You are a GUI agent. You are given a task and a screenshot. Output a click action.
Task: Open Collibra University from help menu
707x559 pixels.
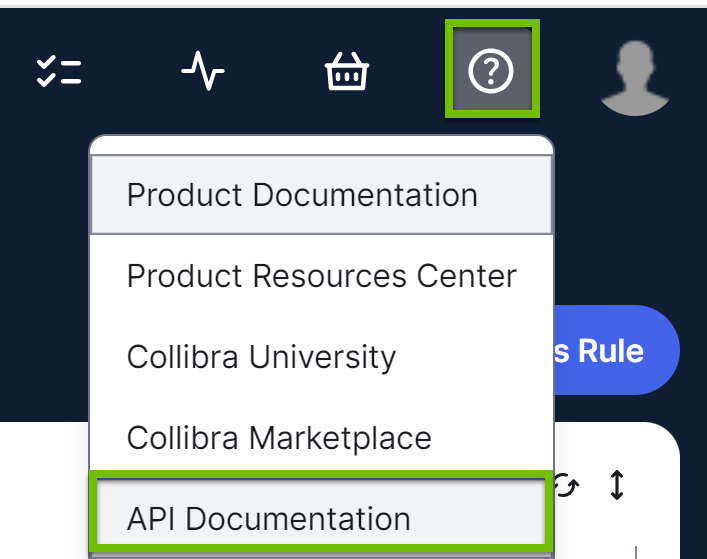(321, 357)
